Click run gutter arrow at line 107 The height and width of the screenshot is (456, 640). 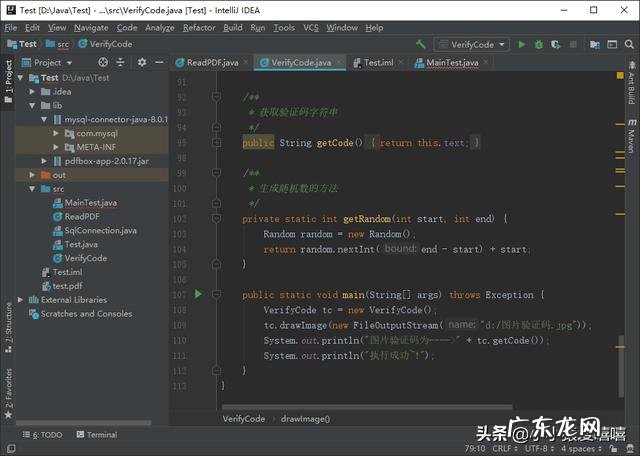tap(198, 294)
